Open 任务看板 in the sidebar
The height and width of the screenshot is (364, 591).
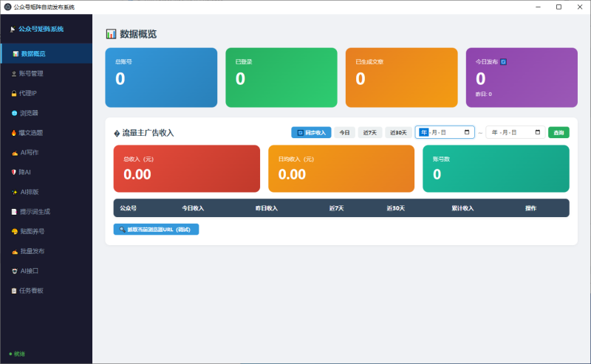point(47,290)
